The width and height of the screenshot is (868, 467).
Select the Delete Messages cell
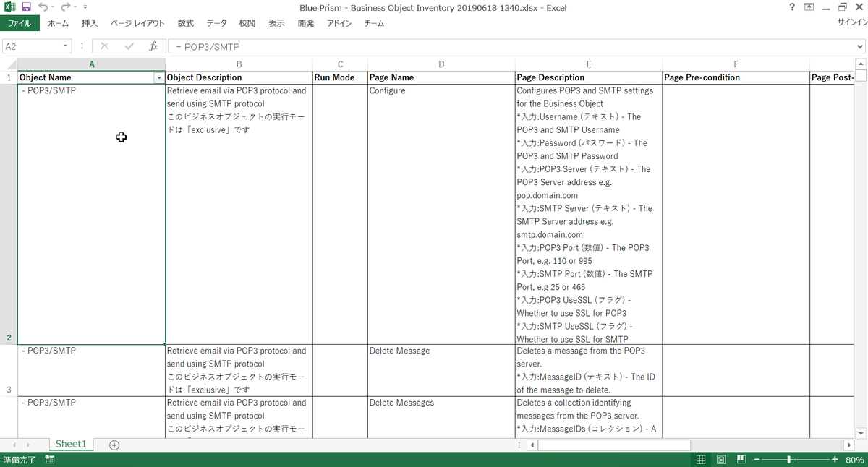[441, 417]
